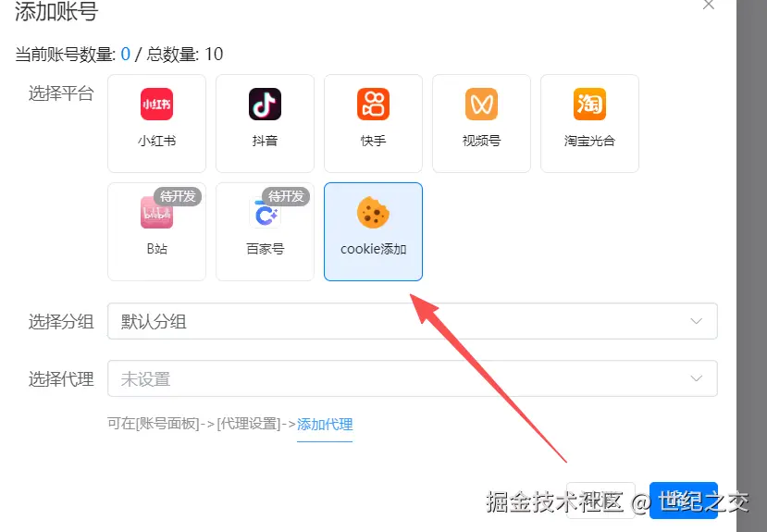This screenshot has width=767, height=532.
Task: Close the 添加账号 dialog
Action: point(709,5)
